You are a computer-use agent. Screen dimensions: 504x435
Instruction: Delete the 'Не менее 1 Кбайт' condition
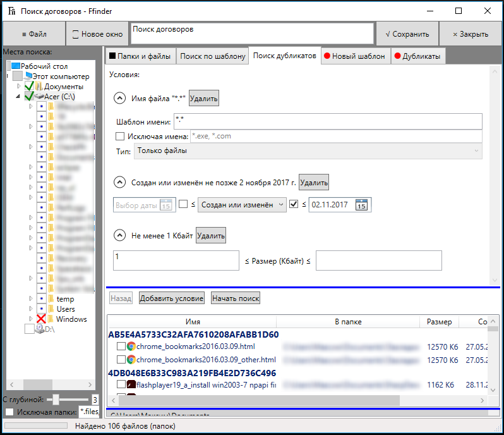tap(211, 235)
